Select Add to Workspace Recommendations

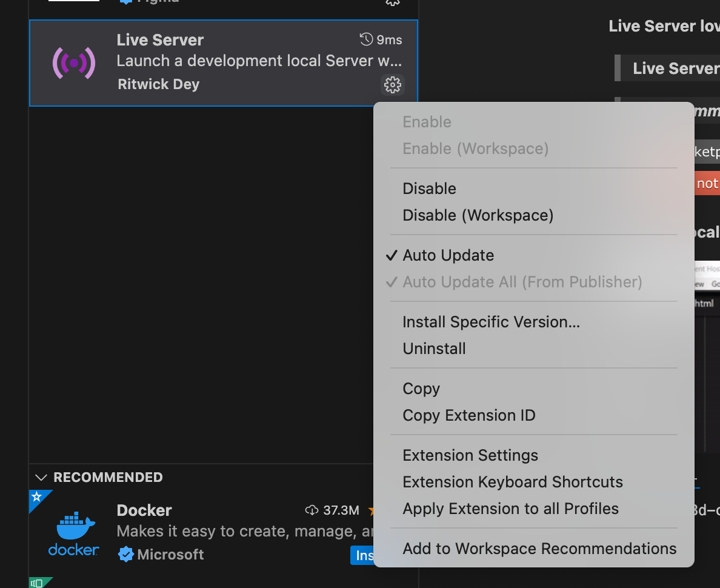pyautogui.click(x=539, y=549)
